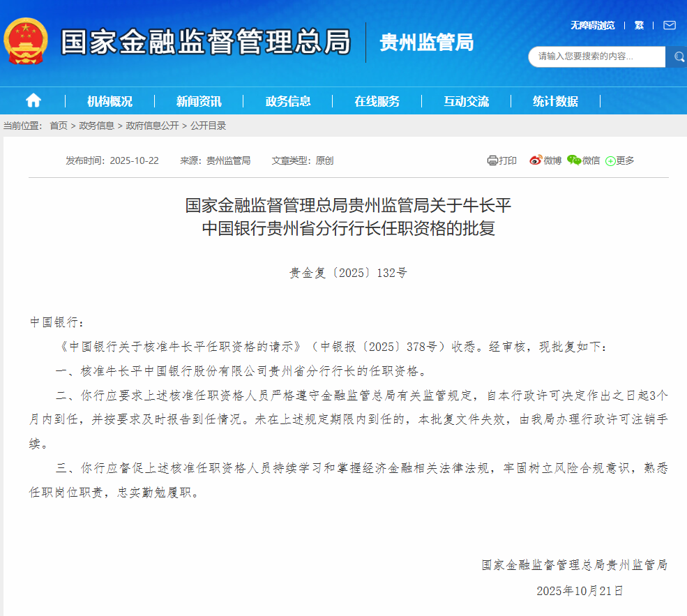The image size is (687, 616).
Task: Open the 新闻资讯 menu
Action: (199, 101)
